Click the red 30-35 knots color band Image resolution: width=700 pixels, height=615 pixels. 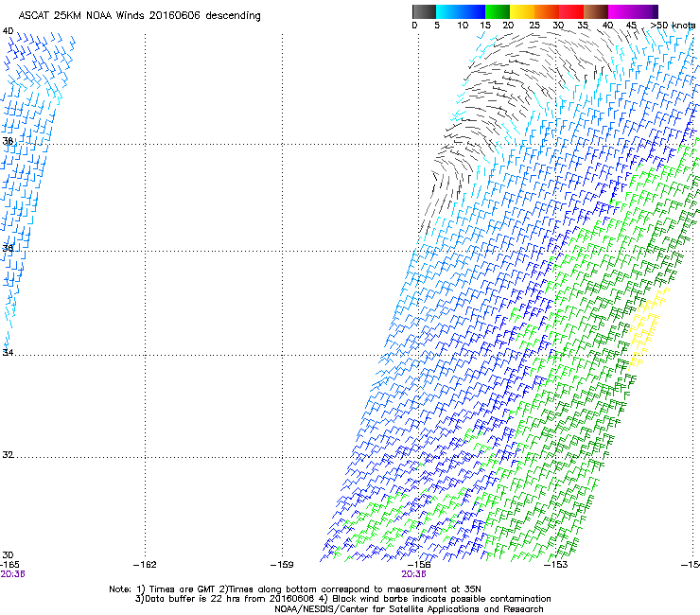point(571,11)
